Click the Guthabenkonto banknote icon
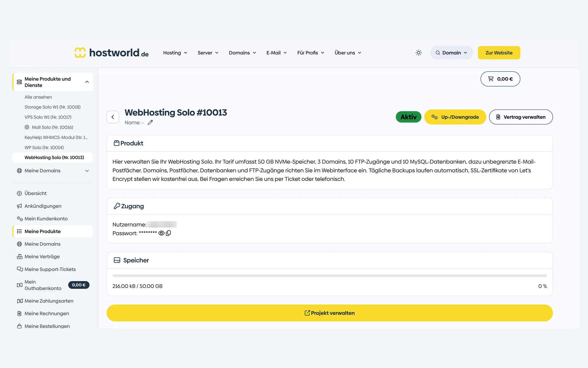Viewport: 588px width, 368px height. coord(20,285)
